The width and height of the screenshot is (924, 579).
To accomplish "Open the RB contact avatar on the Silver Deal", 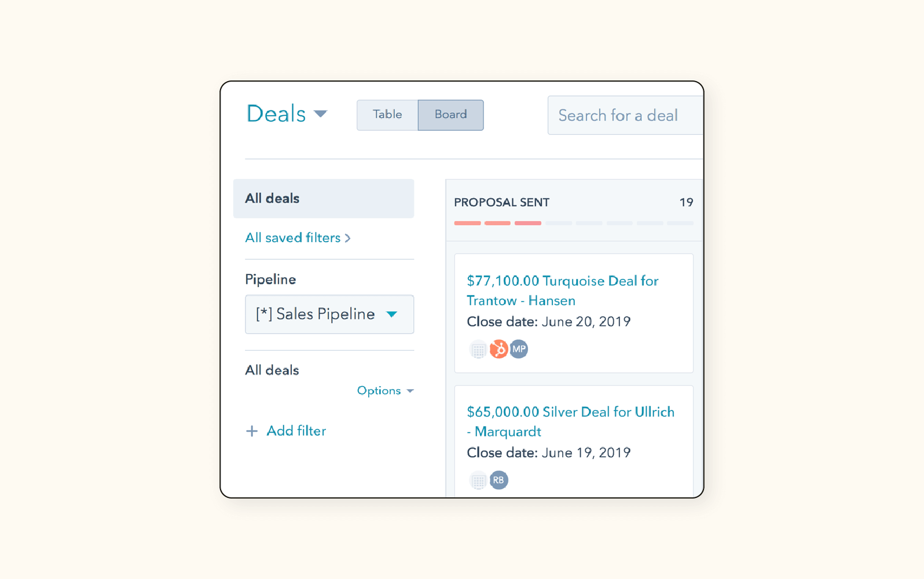I will [x=498, y=479].
